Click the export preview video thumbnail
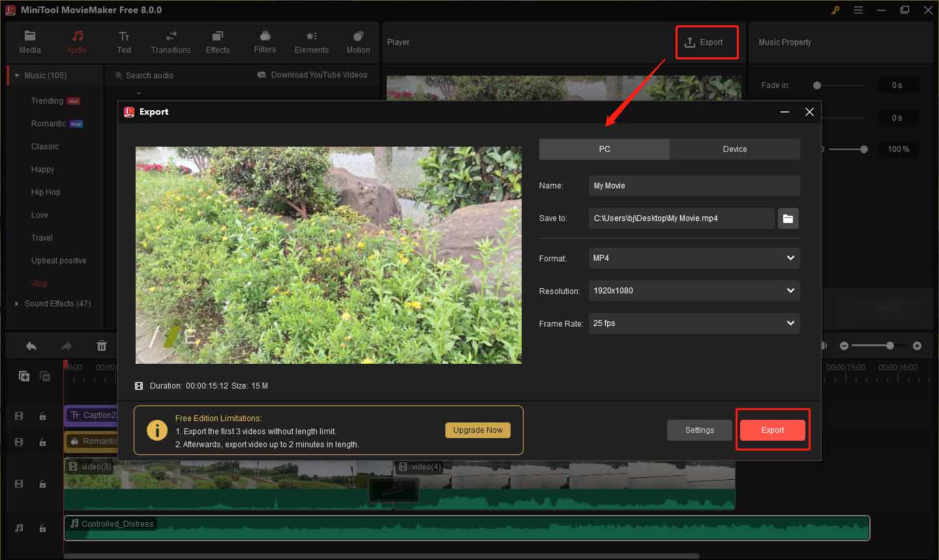Viewport: 939px width, 560px height. (x=329, y=255)
